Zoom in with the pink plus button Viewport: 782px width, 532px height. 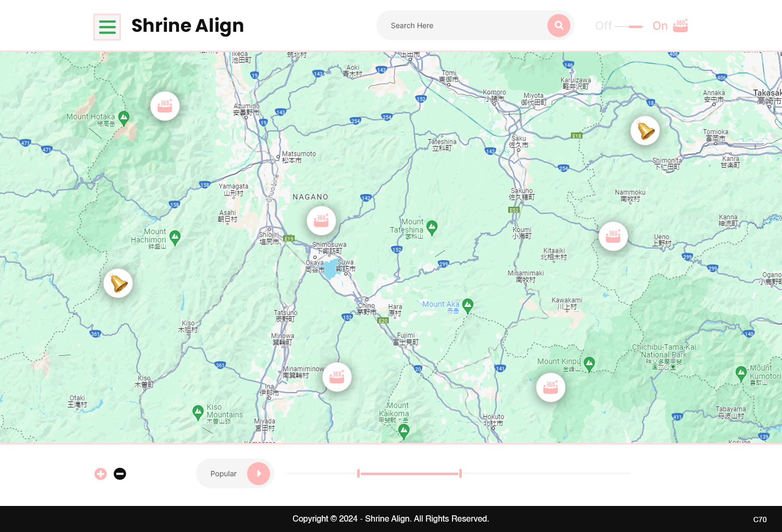[x=101, y=474]
